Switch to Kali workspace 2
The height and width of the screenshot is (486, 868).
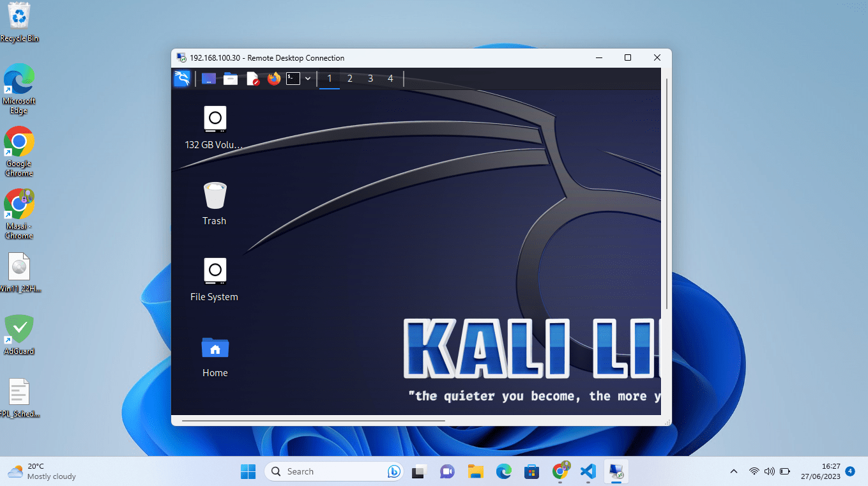click(x=350, y=79)
